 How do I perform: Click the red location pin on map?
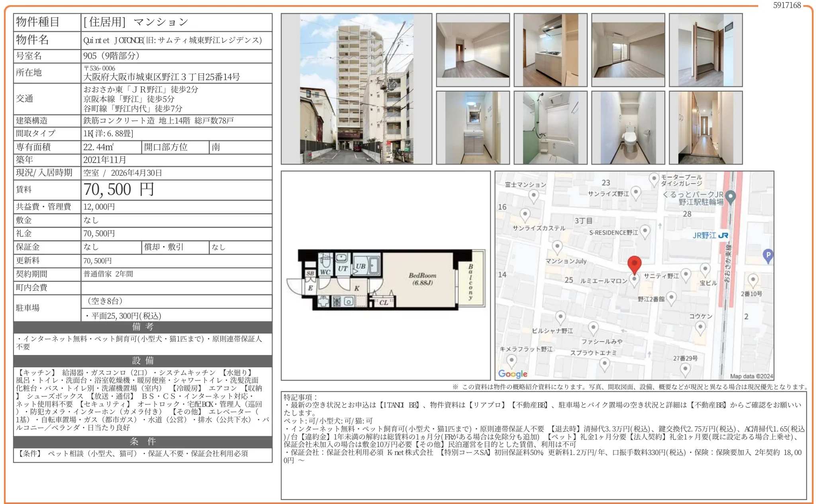pyautogui.click(x=634, y=263)
